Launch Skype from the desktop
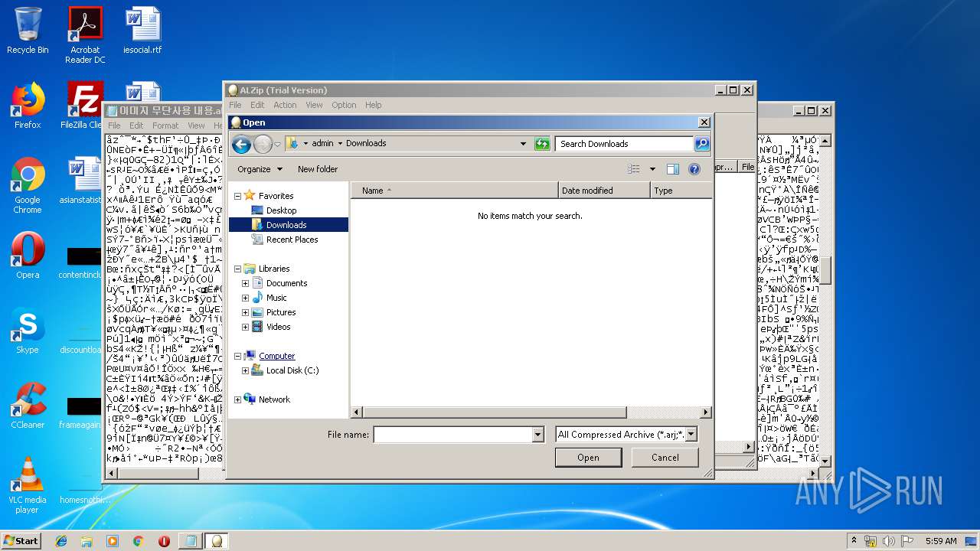Screen dimensions: 980x551 tap(28, 331)
